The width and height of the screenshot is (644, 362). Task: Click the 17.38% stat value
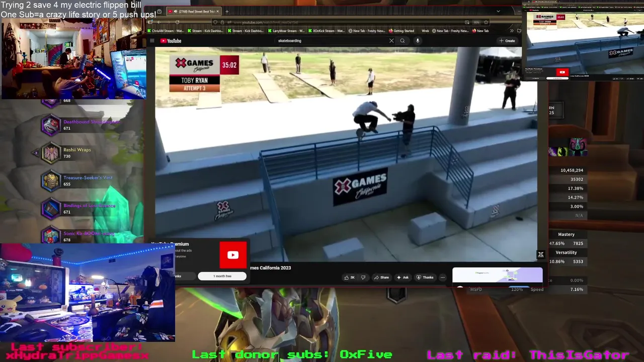click(x=576, y=189)
